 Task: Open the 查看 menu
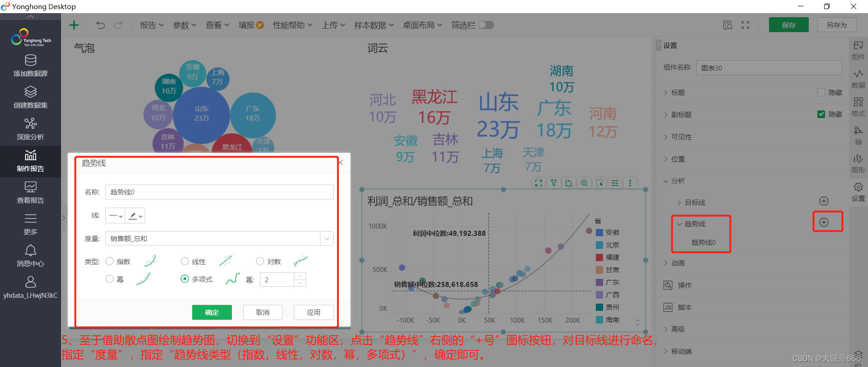(217, 25)
